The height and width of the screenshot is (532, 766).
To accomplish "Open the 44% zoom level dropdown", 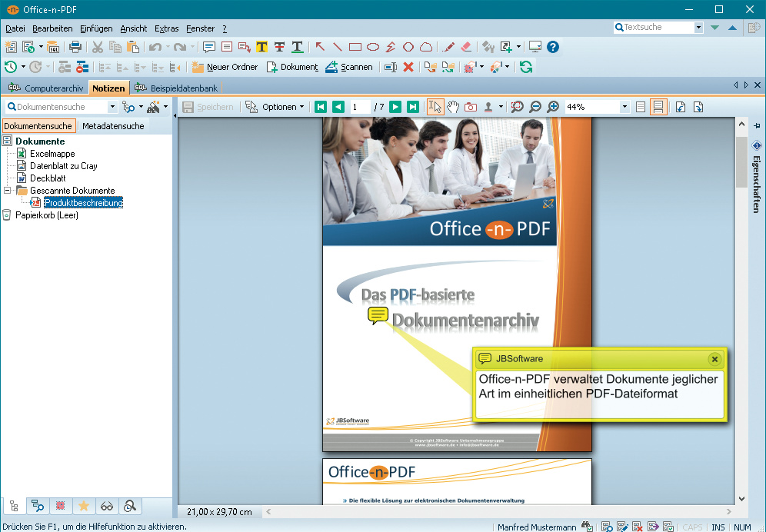I will tap(624, 107).
